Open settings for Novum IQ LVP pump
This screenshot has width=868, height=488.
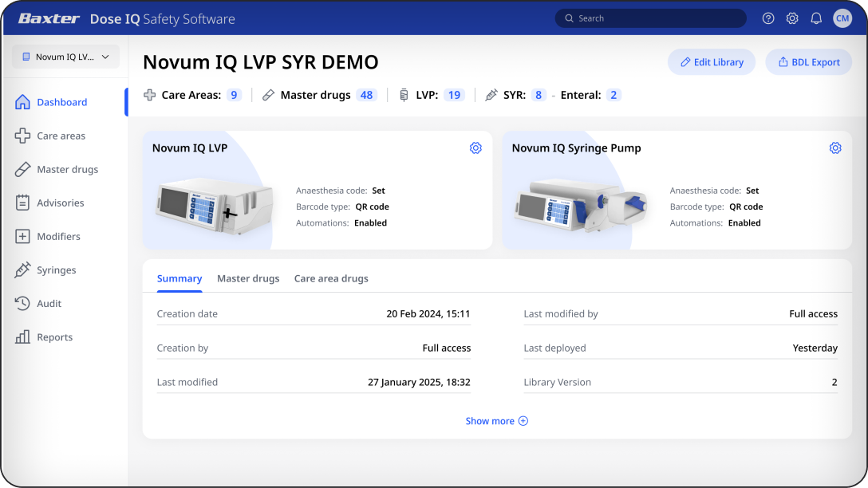click(475, 148)
